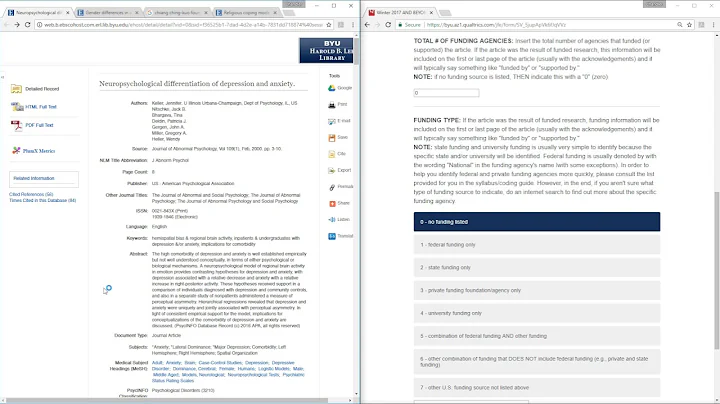Bookmark the Qualtrics page with star
The height and width of the screenshot is (404, 720).
tap(689, 25)
